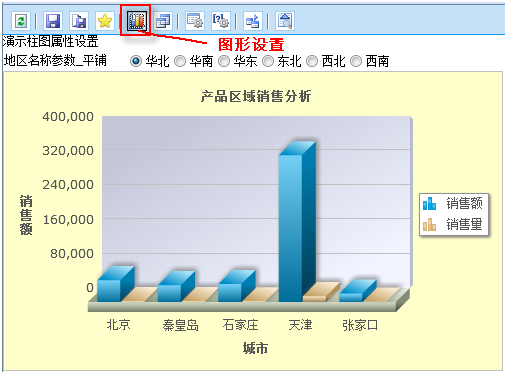The image size is (507, 374).
Task: Open the print preview magnifier icon
Action: 284,21
